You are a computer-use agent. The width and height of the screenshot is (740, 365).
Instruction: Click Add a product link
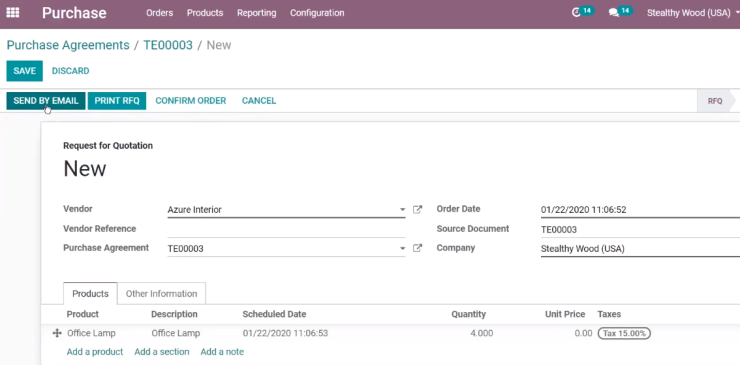(x=95, y=352)
